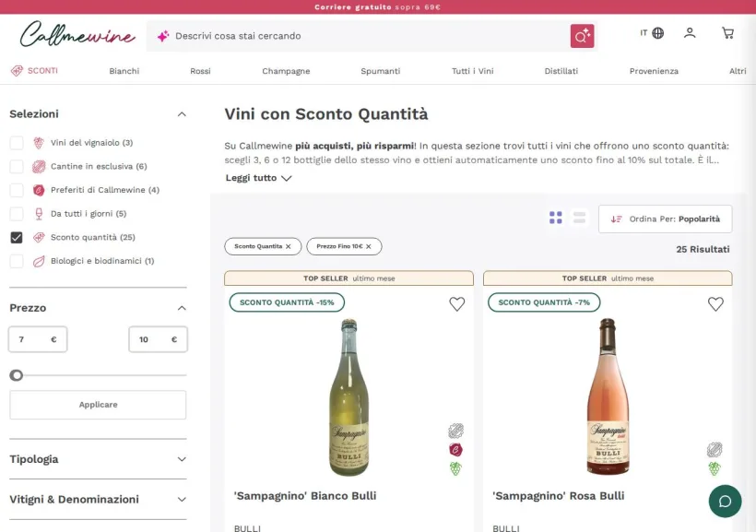Focus the minimum price field showing 7
The height and width of the screenshot is (532, 756).
[x=38, y=339]
